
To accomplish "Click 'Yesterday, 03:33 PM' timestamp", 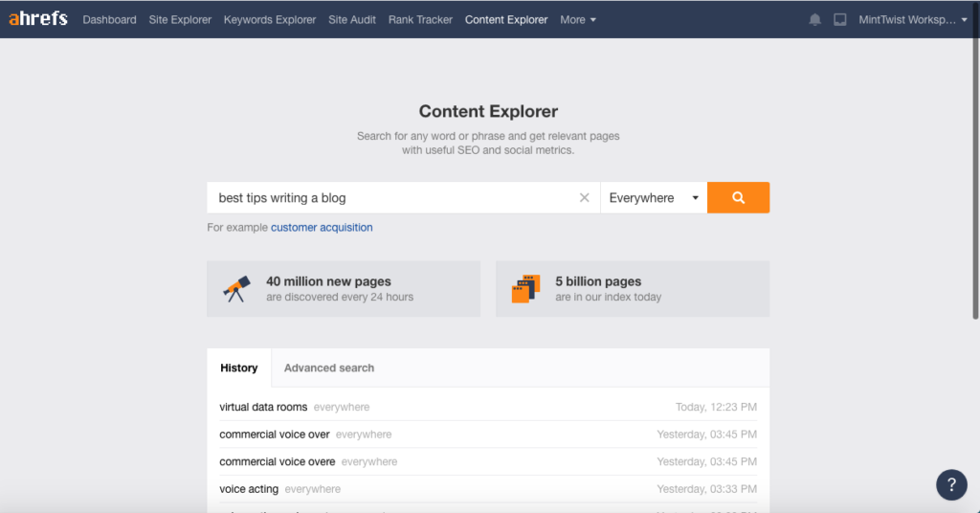I will pyautogui.click(x=707, y=489).
